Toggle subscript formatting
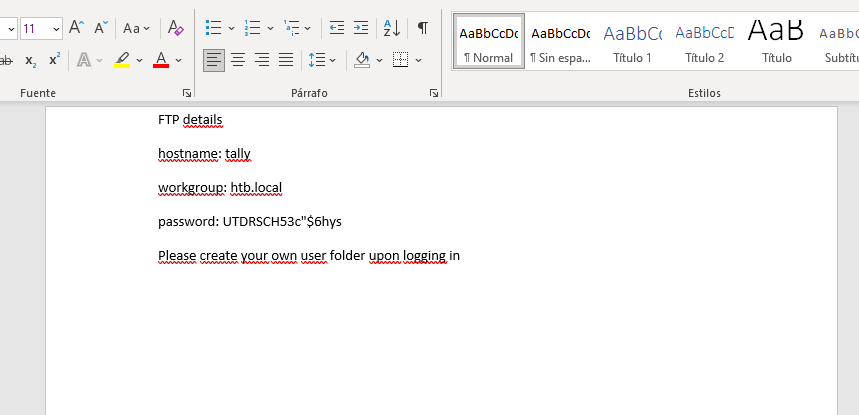This screenshot has width=859, height=415. 31,61
